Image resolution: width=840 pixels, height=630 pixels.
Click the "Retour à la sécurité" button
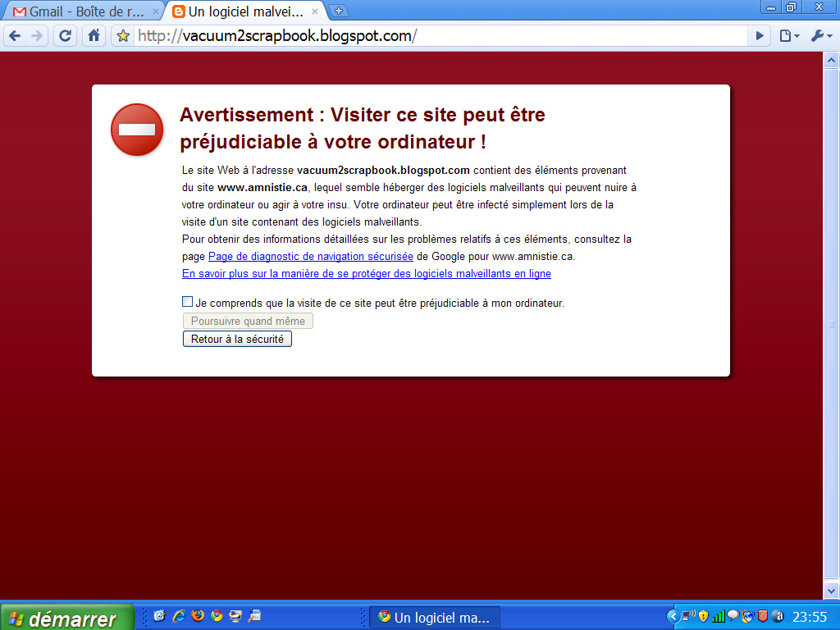(x=237, y=339)
